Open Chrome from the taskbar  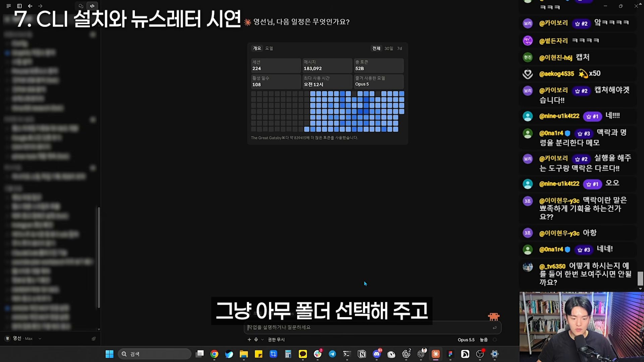click(214, 354)
